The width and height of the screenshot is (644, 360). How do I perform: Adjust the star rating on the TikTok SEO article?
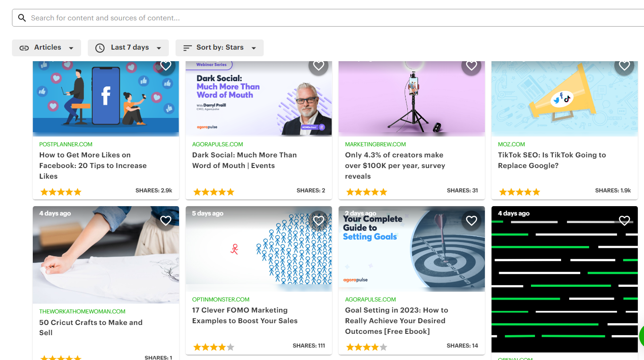tap(519, 192)
